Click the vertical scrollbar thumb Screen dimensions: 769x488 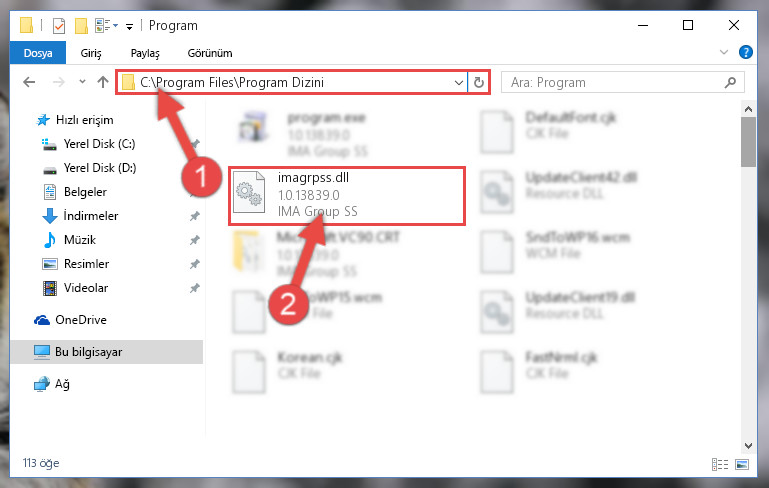coord(748,142)
